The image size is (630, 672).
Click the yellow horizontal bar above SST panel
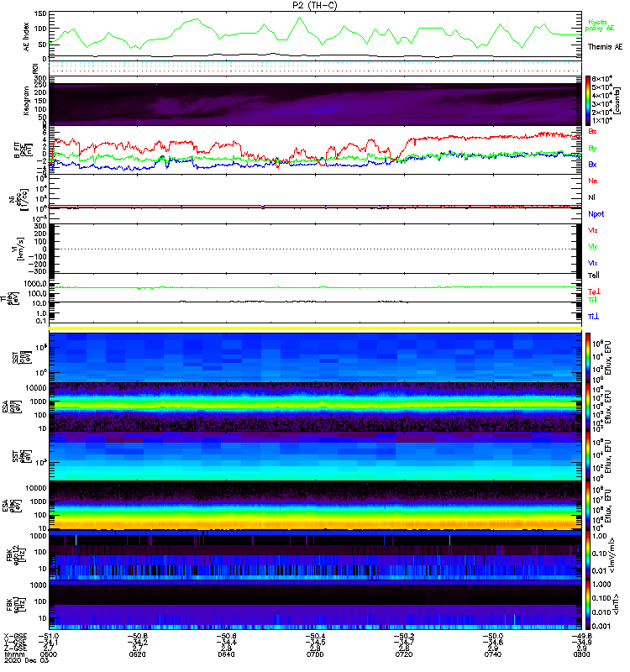click(315, 328)
